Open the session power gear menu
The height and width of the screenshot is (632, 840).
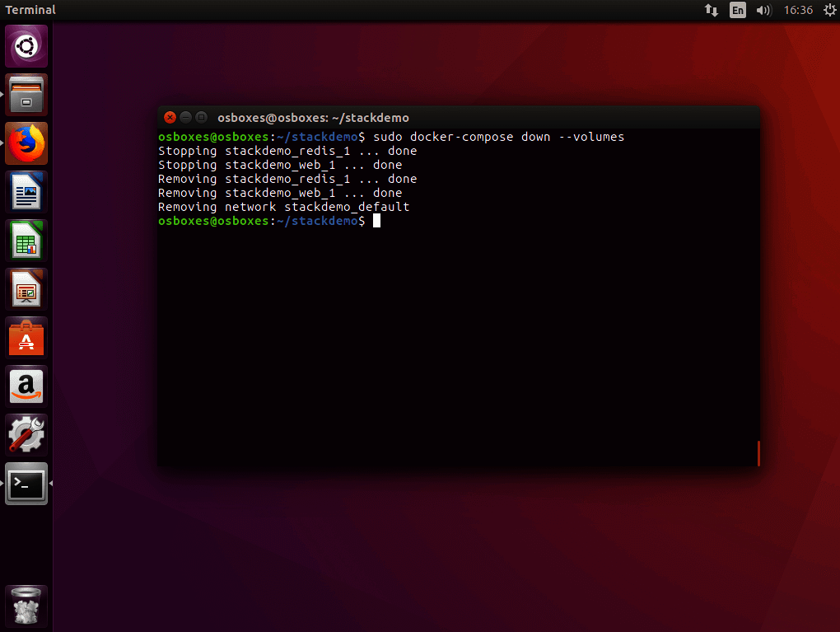[829, 10]
